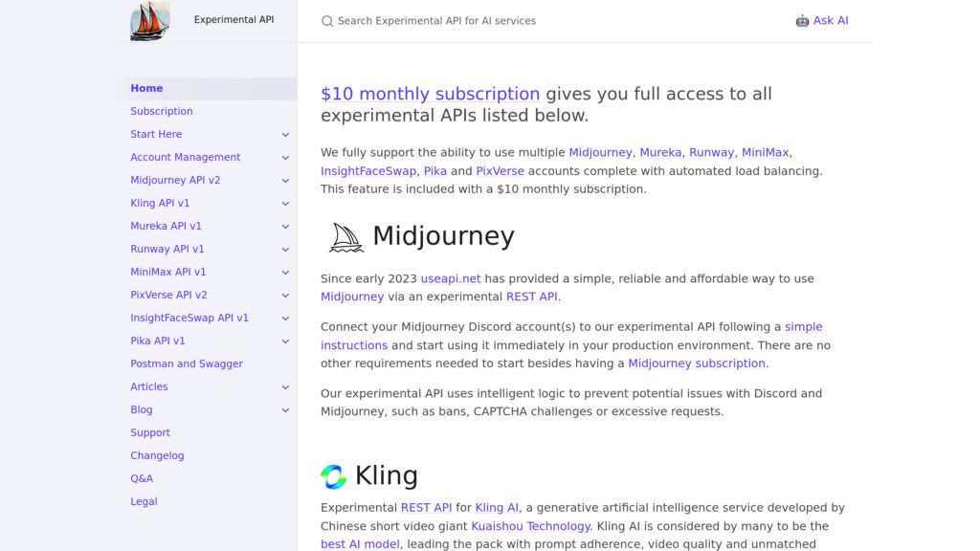Click the sailboat logo at top left

point(149,19)
